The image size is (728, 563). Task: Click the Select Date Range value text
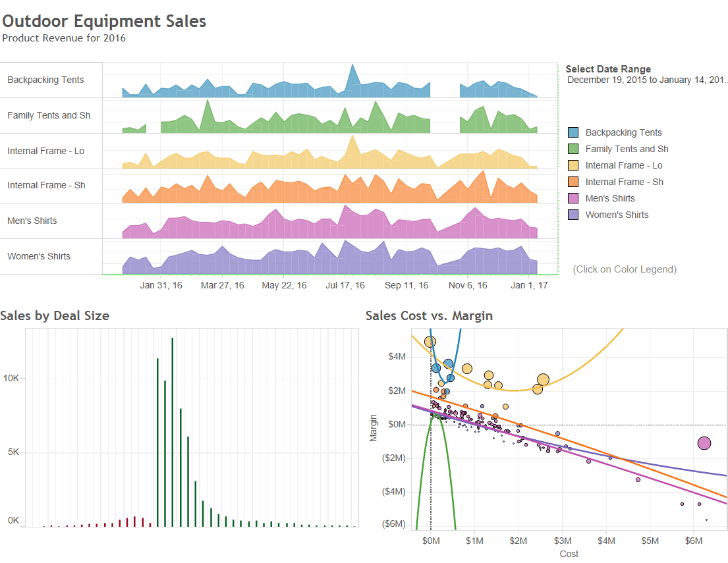pyautogui.click(x=646, y=80)
